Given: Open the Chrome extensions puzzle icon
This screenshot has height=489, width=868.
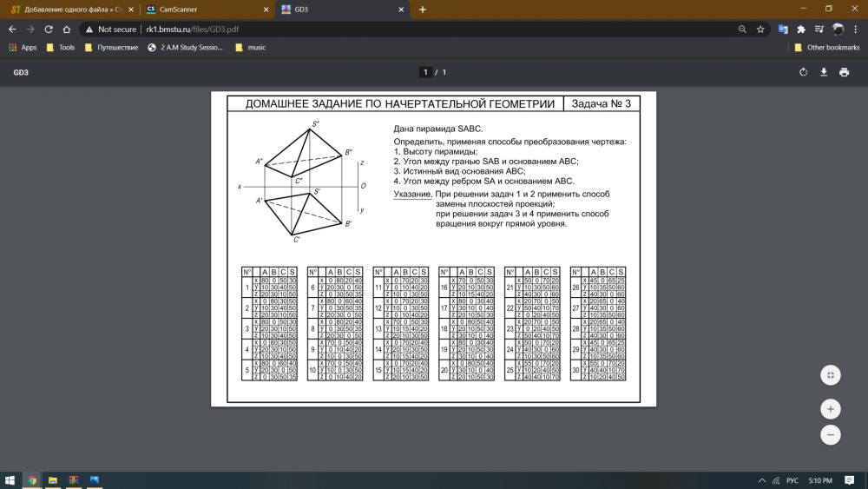Looking at the screenshot, I should point(801,29).
